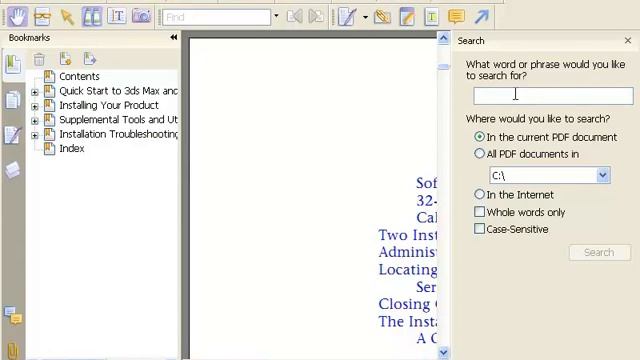Expand Installation Troubleshooting node
The image size is (640, 360).
[x=35, y=135]
